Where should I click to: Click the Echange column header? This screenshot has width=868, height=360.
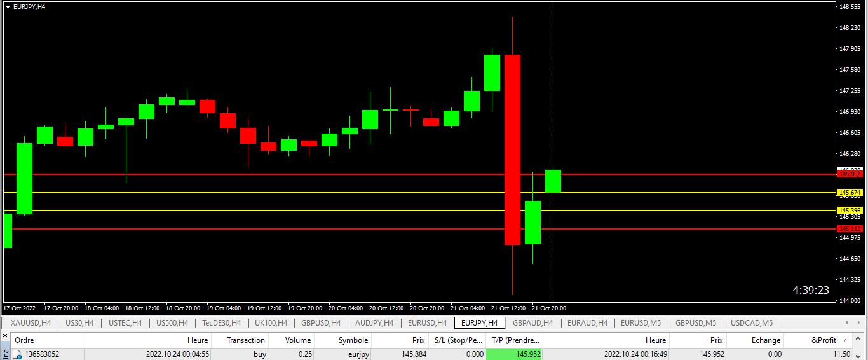coord(755,340)
